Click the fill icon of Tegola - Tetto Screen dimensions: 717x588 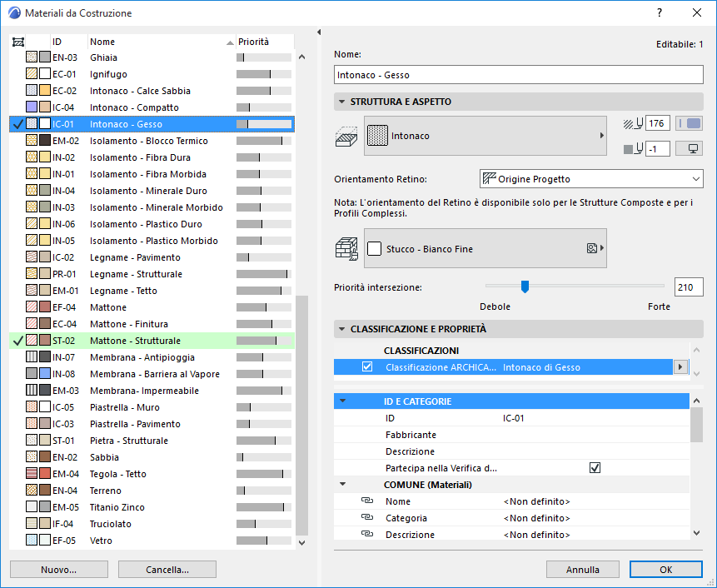32,473
